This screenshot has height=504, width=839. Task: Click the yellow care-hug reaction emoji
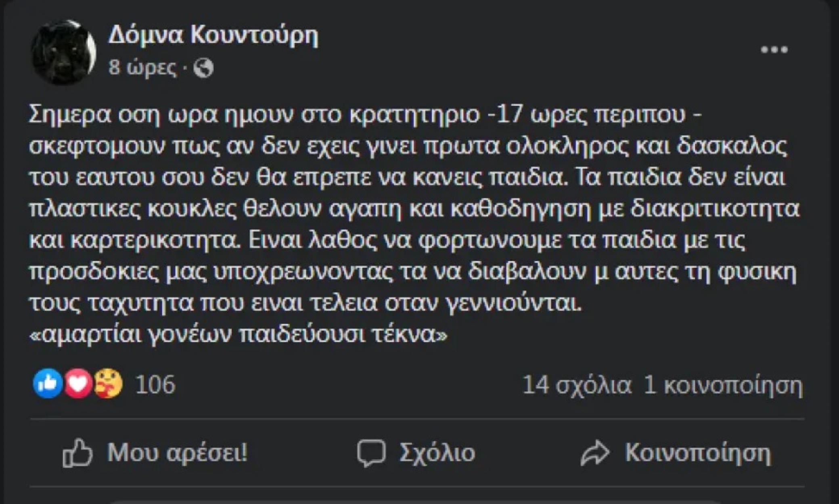pos(108,383)
